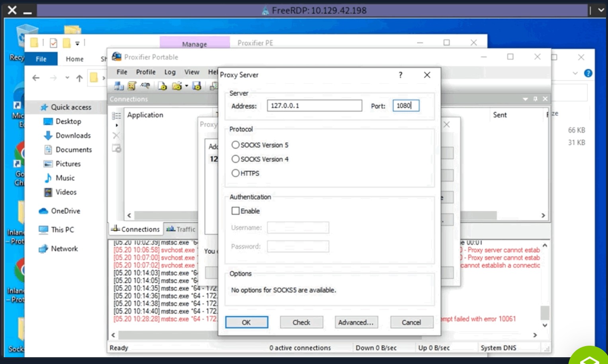Viewport: 608px width, 364px height.
Task: Click Open Profile folder toolbar icon
Action: pyautogui.click(x=177, y=86)
